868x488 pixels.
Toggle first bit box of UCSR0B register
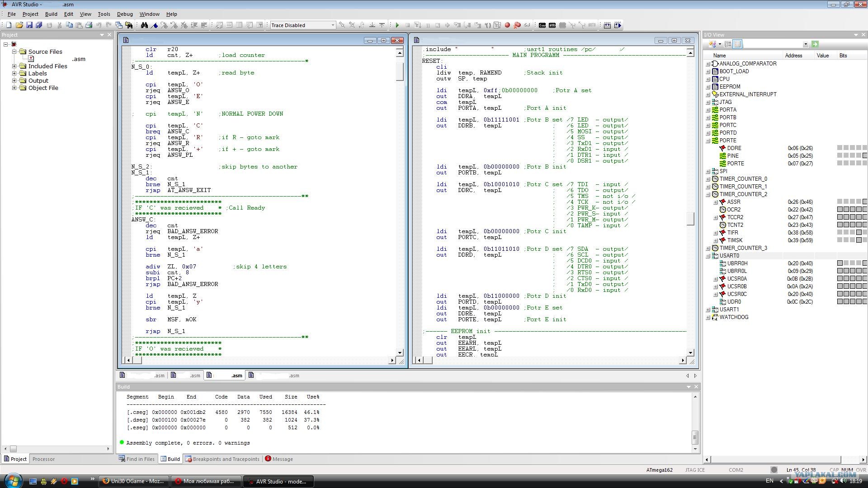tap(840, 286)
